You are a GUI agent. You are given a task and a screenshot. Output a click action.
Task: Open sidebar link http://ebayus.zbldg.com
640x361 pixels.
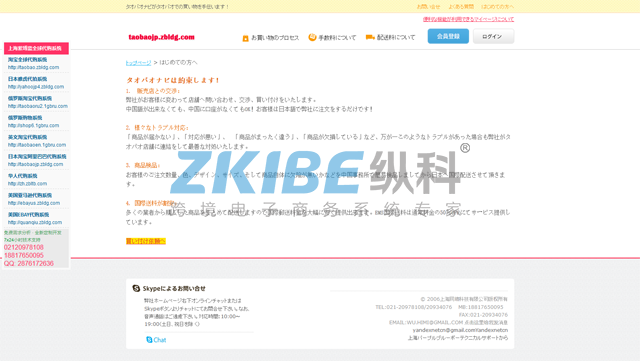coord(34,203)
